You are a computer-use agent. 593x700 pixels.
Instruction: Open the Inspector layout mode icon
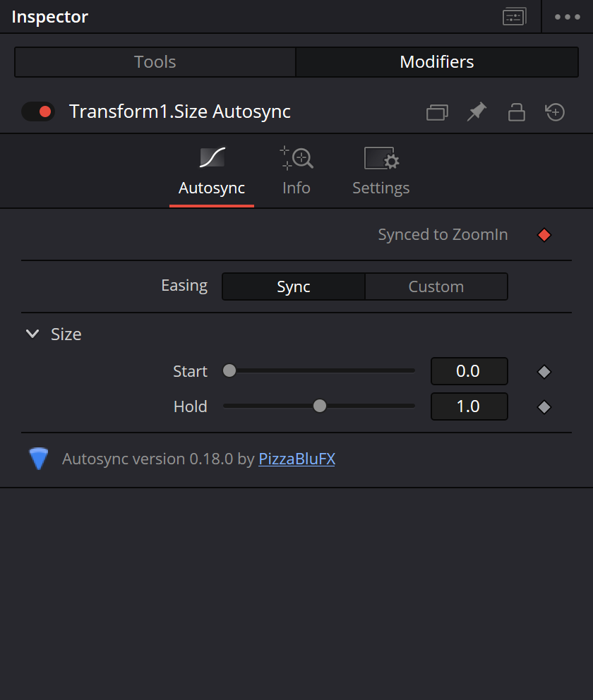(514, 17)
